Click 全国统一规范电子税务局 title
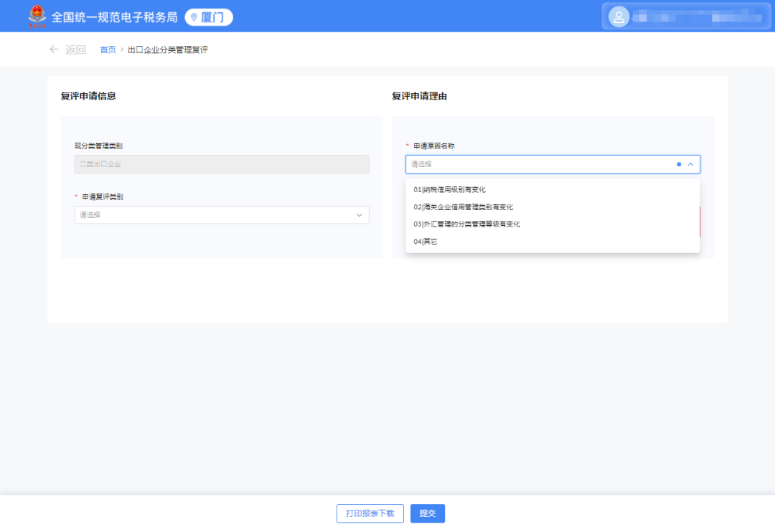The height and width of the screenshot is (532, 775). [114, 17]
